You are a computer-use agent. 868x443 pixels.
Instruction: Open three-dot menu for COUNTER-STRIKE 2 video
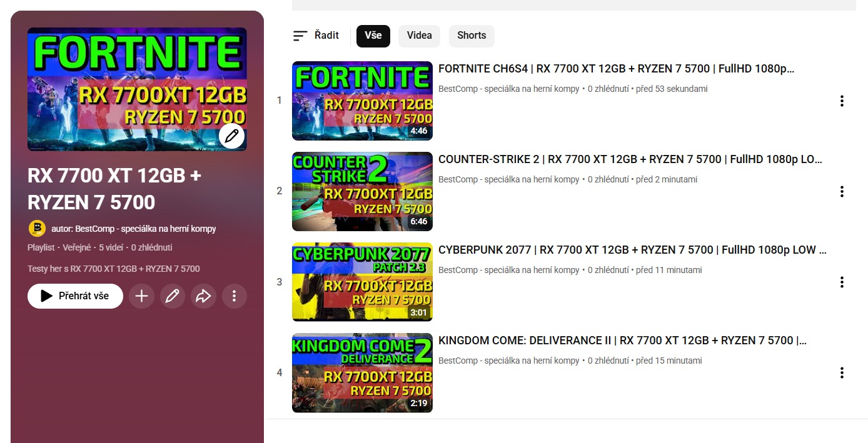click(842, 191)
